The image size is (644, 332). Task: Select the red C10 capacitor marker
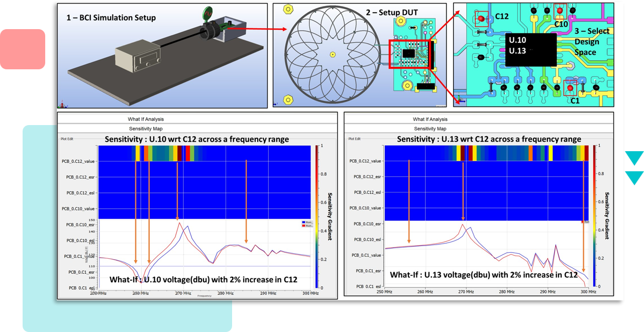pyautogui.click(x=560, y=11)
